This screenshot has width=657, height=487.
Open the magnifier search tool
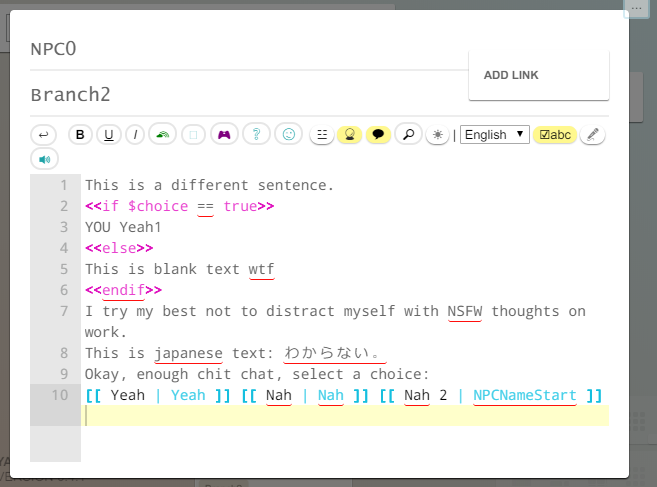click(x=409, y=135)
